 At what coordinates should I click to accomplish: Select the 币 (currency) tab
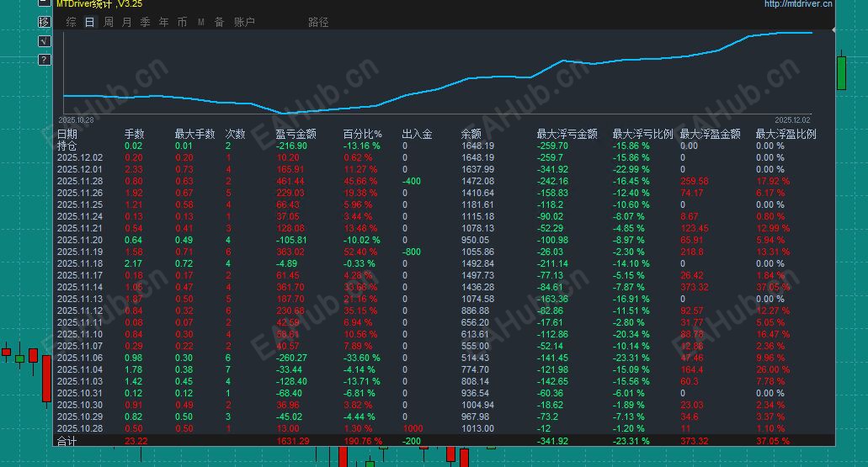coord(182,22)
